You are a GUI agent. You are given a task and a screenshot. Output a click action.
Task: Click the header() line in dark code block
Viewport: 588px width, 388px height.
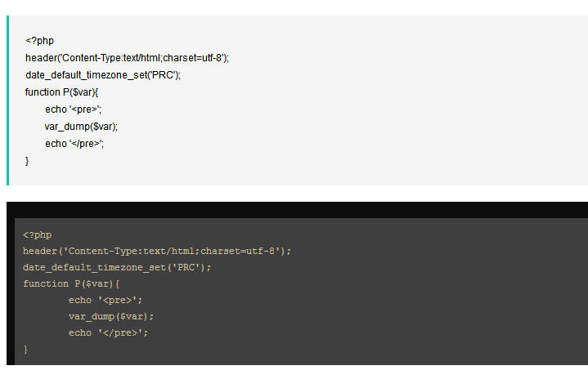click(x=157, y=251)
